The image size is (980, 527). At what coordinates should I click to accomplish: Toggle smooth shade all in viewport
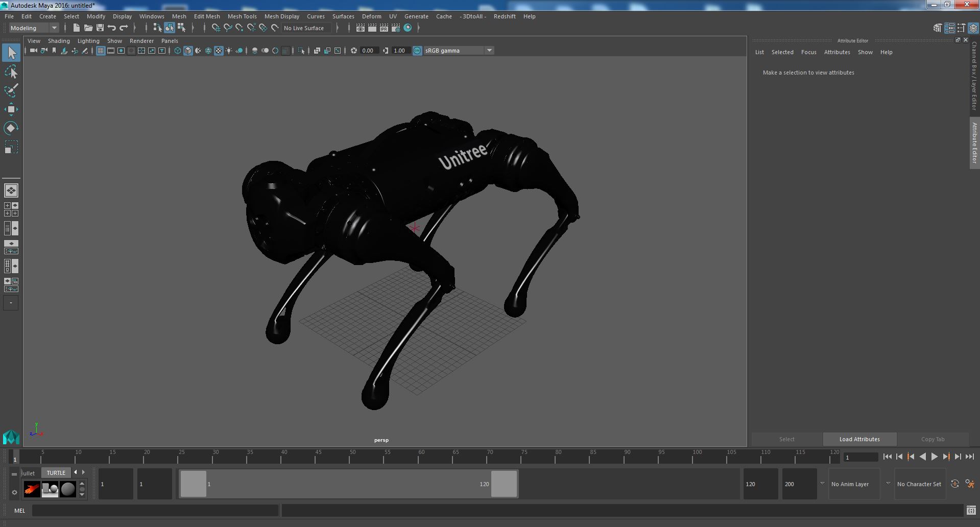[x=188, y=51]
